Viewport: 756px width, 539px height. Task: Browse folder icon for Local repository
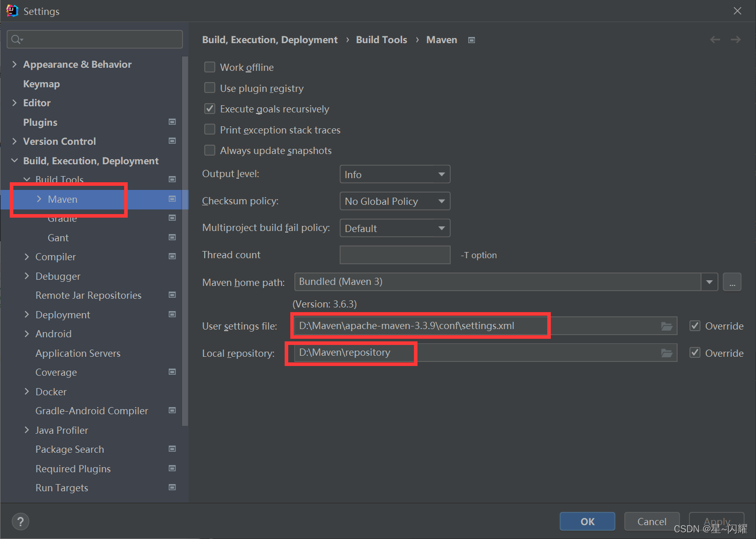point(667,353)
